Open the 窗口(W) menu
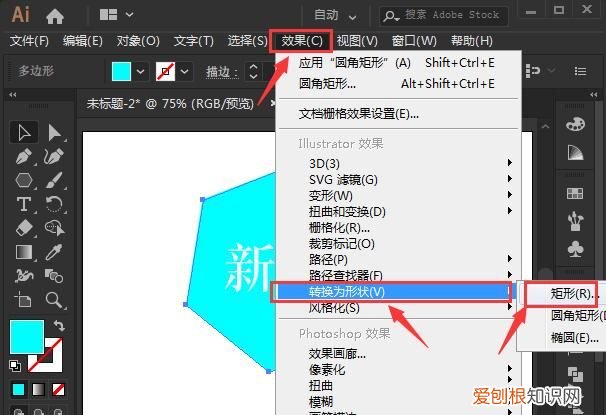 click(414, 41)
